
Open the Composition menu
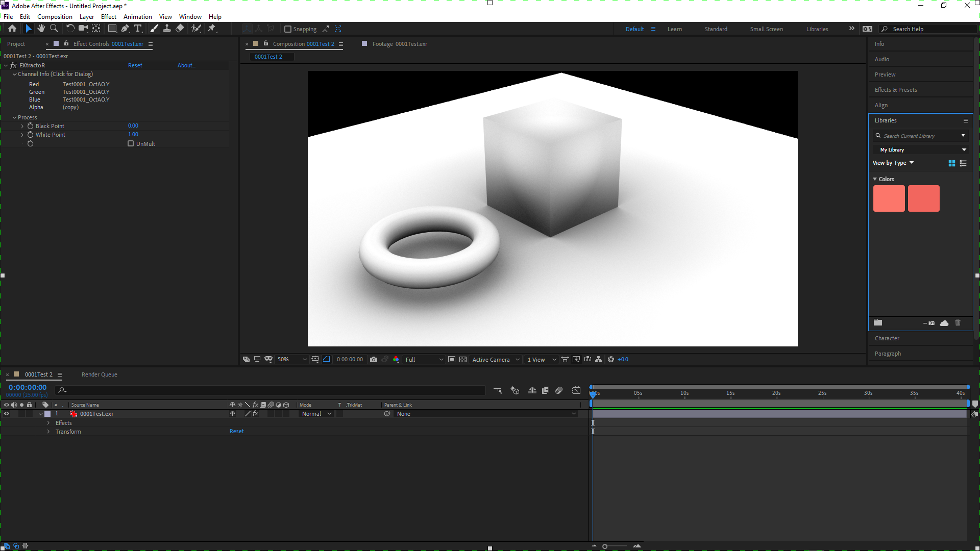point(55,17)
